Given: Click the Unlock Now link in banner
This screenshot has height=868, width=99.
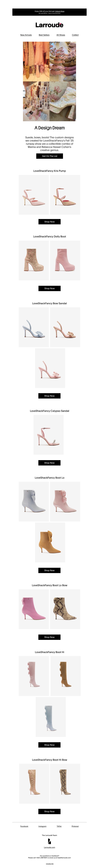Looking at the screenshot, I should click(x=60, y=11).
